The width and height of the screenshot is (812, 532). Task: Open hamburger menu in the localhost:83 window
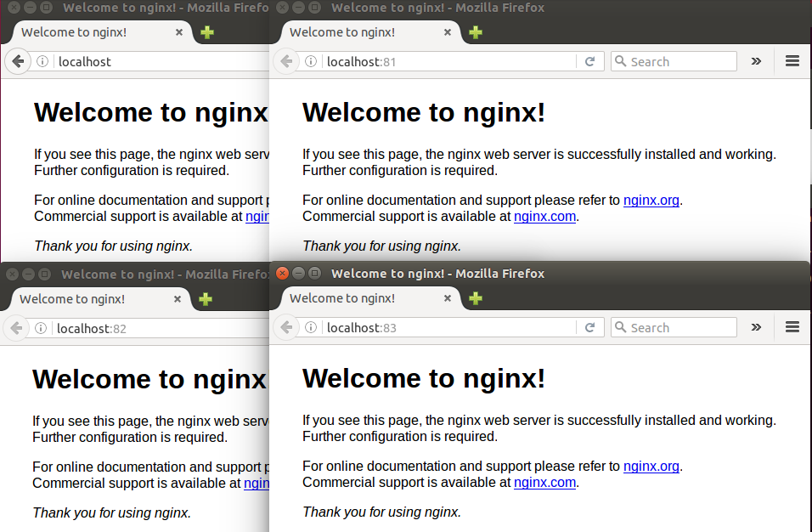point(792,327)
